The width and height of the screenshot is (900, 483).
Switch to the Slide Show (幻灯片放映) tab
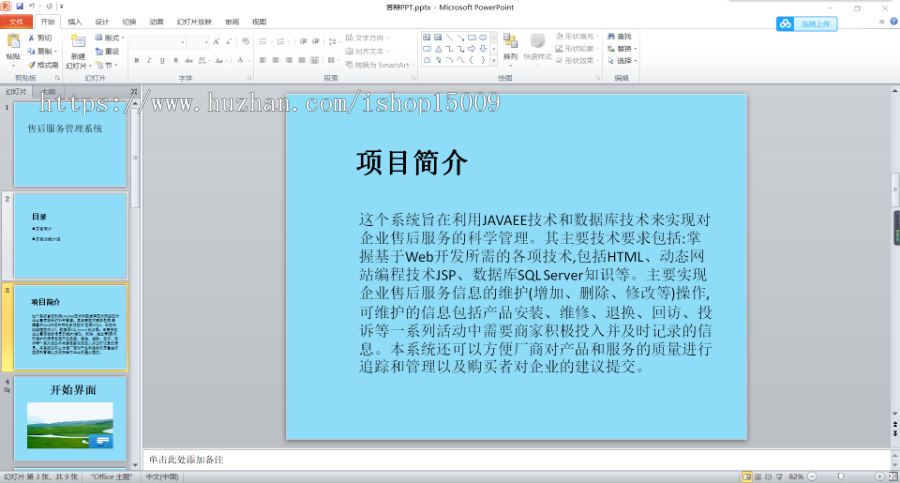194,22
